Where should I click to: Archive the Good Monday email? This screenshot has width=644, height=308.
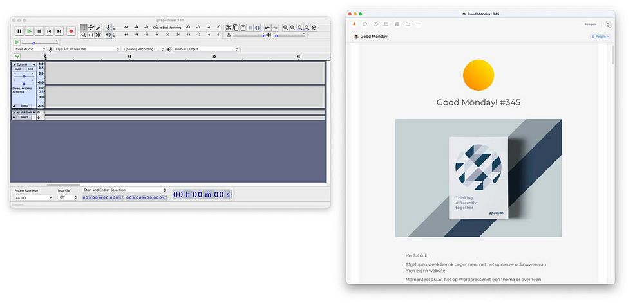pyautogui.click(x=386, y=24)
